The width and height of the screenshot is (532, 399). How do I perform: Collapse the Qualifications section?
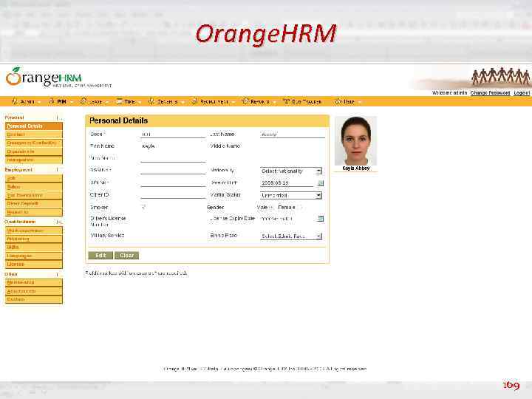[x=59, y=222]
